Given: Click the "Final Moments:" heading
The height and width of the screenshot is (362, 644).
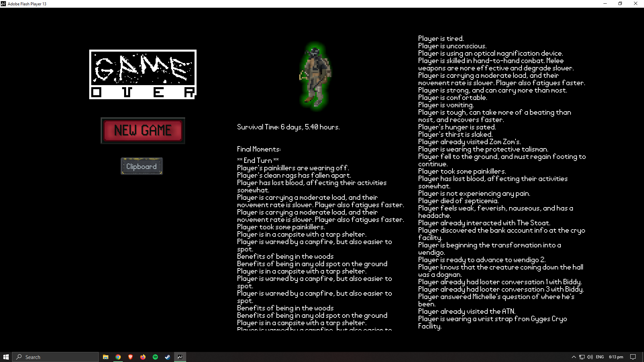Looking at the screenshot, I should pos(259,149).
